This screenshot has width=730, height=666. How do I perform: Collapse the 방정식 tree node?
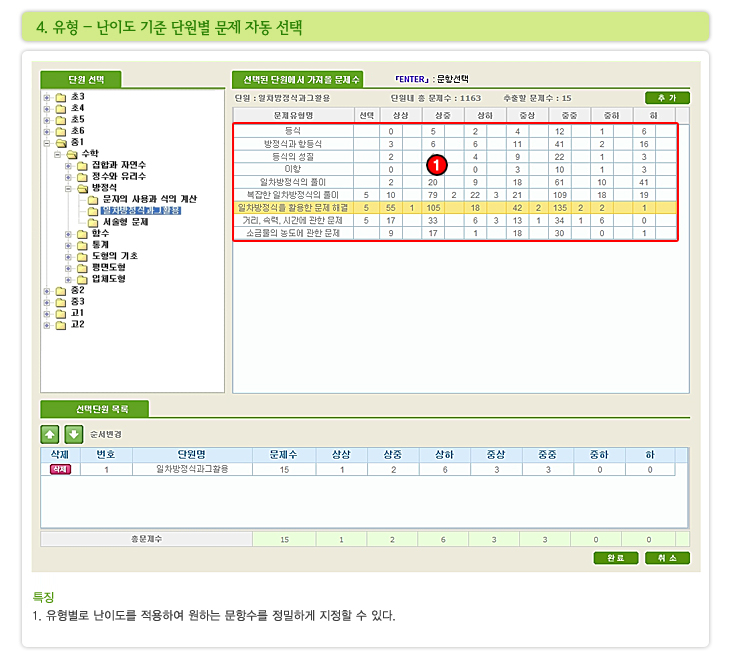point(68,188)
